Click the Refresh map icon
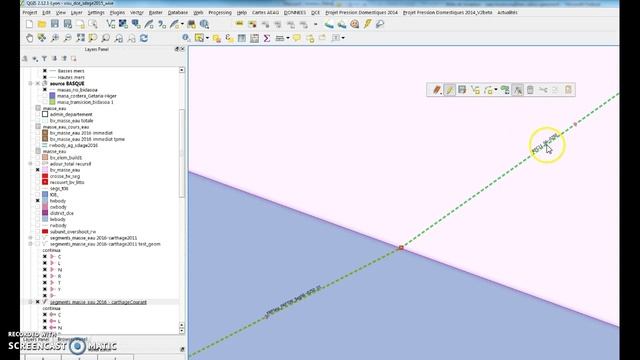640x360 pixels. pos(144,38)
